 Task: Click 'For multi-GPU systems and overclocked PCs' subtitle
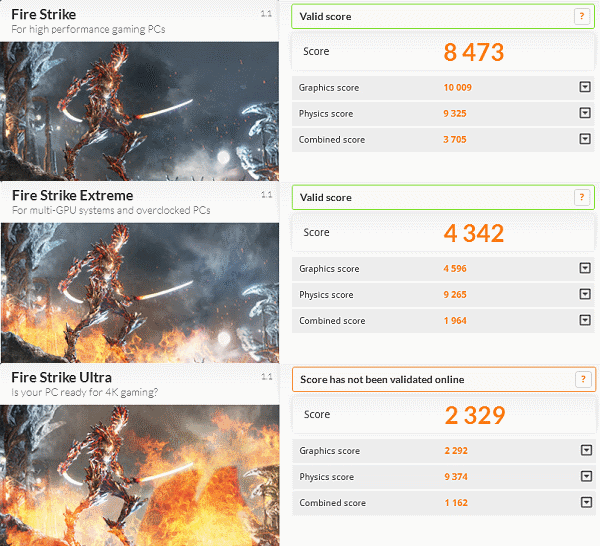[x=111, y=210]
